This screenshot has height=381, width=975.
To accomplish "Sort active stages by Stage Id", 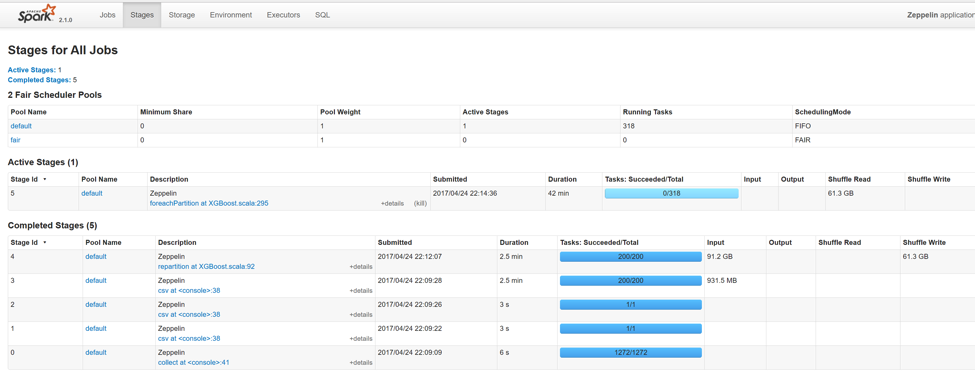I will [x=29, y=179].
